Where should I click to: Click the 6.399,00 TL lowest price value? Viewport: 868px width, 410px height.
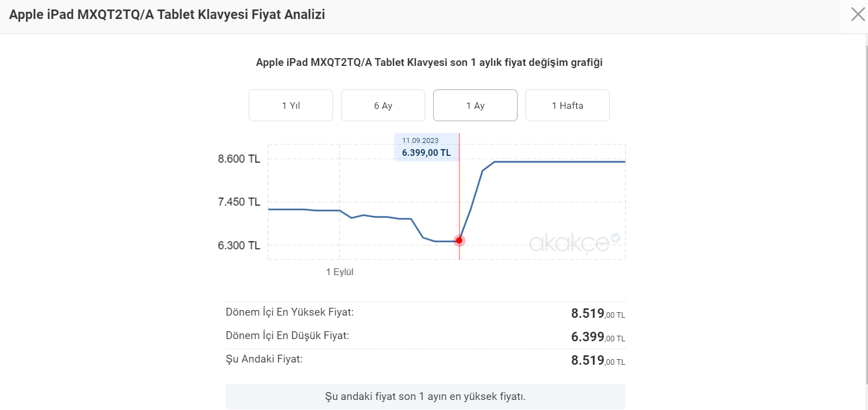597,337
